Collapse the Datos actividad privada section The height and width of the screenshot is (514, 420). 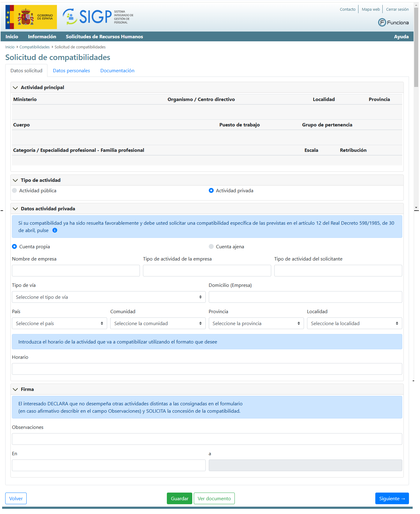pyautogui.click(x=15, y=209)
